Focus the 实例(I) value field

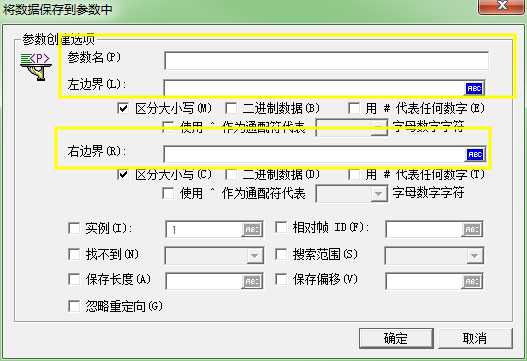(x=204, y=230)
